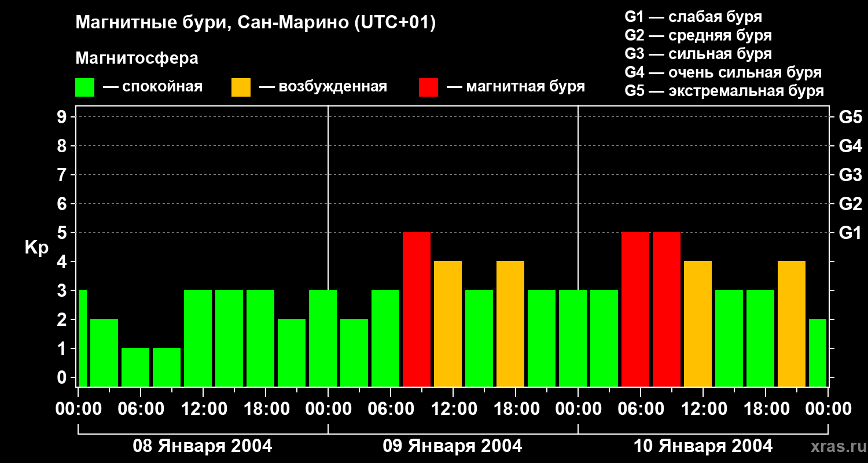Click the final narrow green Kp 2 bar on 10 Января
868x463 pixels.
[x=818, y=352]
